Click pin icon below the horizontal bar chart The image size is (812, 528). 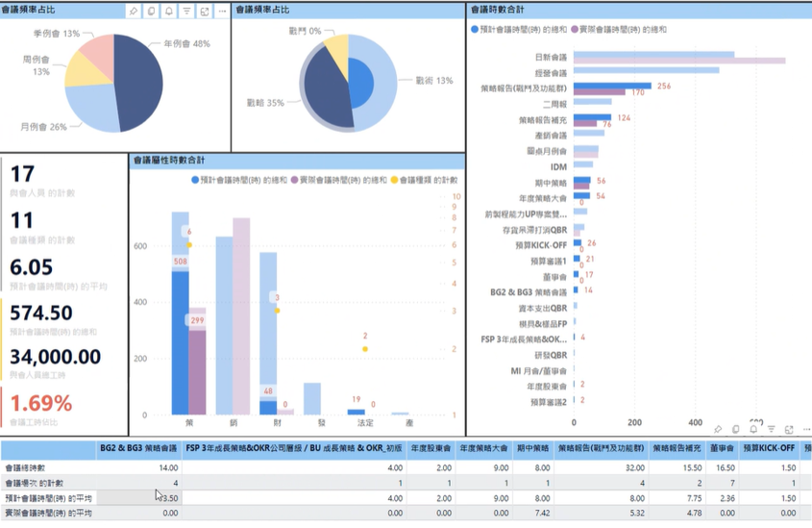pos(718,429)
